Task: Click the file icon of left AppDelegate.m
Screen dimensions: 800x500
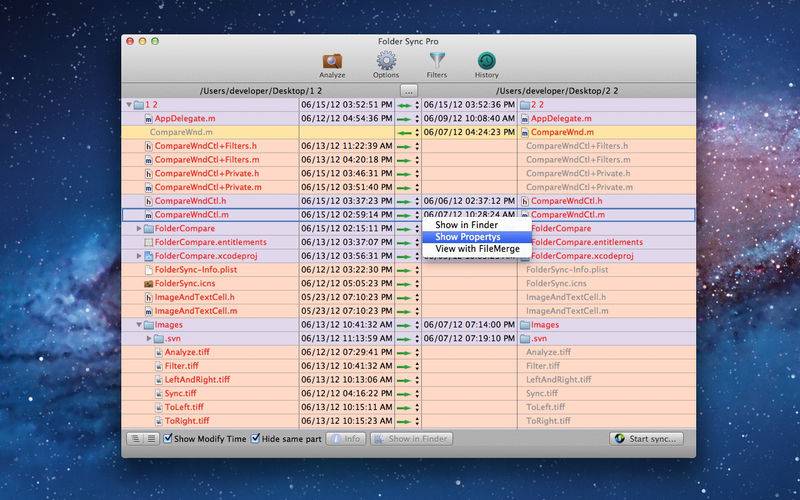Action: [x=148, y=119]
